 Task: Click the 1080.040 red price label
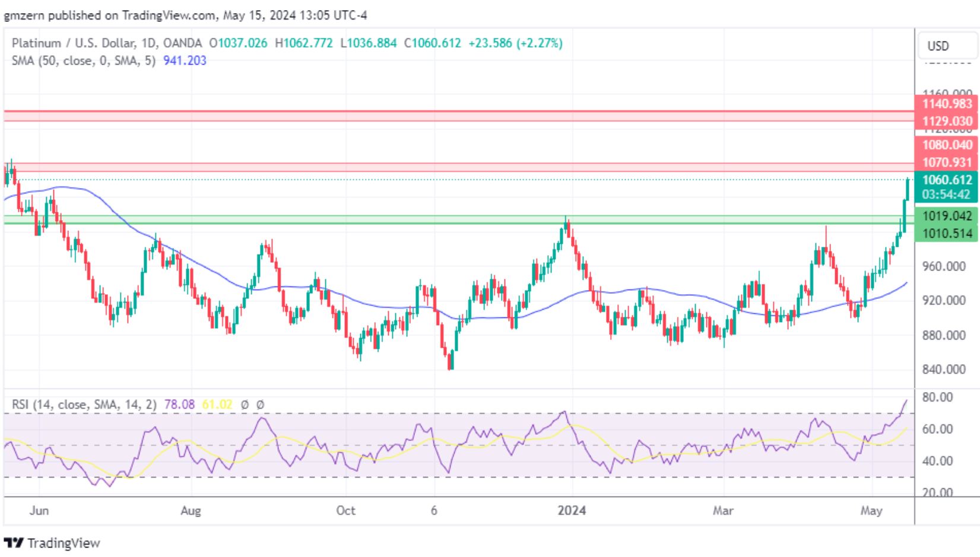coord(947,145)
